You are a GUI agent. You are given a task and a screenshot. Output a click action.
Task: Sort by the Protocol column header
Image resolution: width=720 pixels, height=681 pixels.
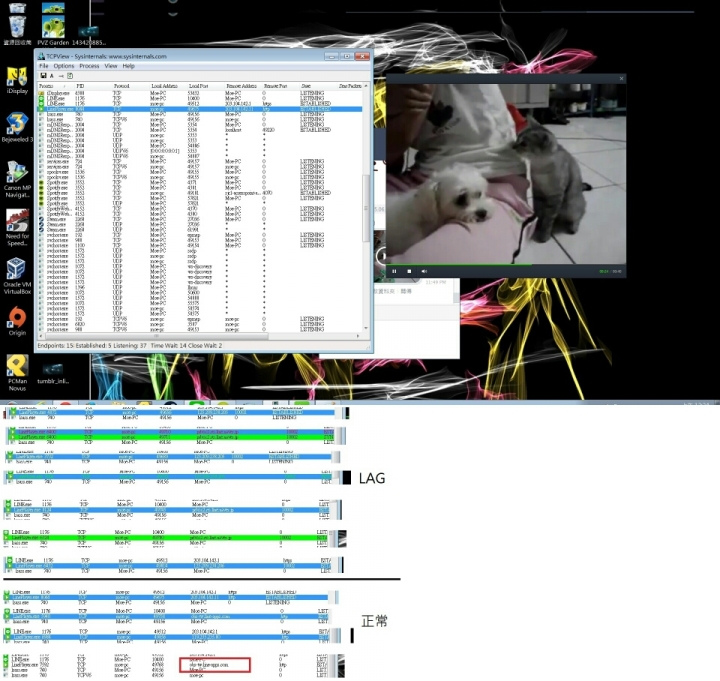[130, 86]
